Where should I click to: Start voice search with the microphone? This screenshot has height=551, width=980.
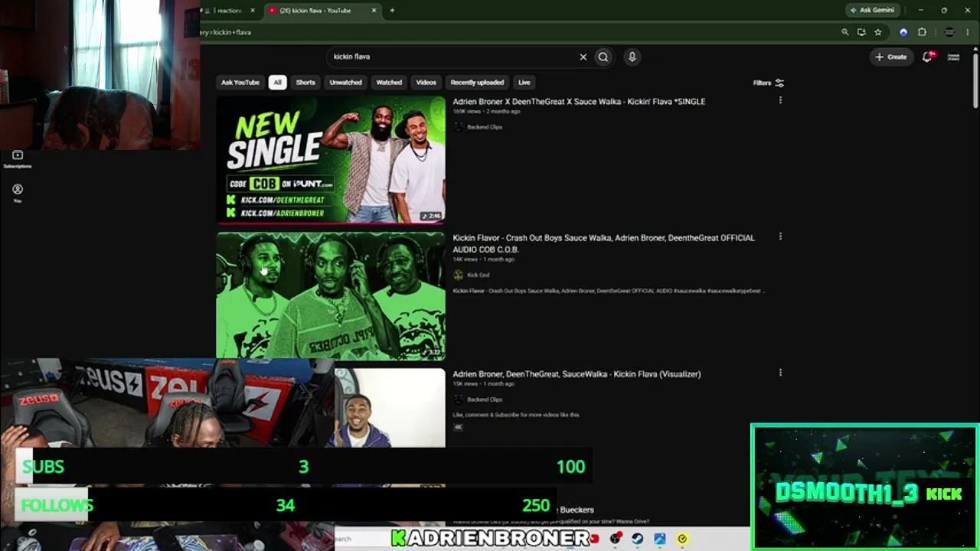tap(632, 57)
